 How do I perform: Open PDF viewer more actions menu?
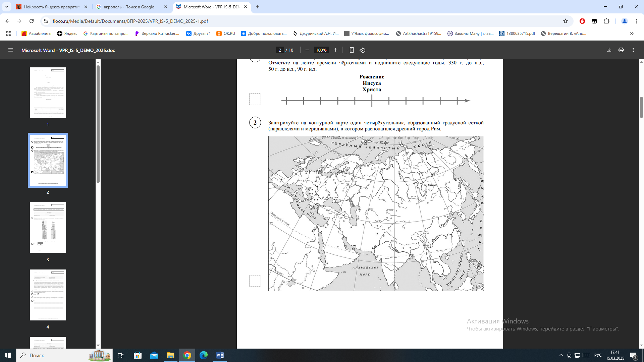click(633, 50)
